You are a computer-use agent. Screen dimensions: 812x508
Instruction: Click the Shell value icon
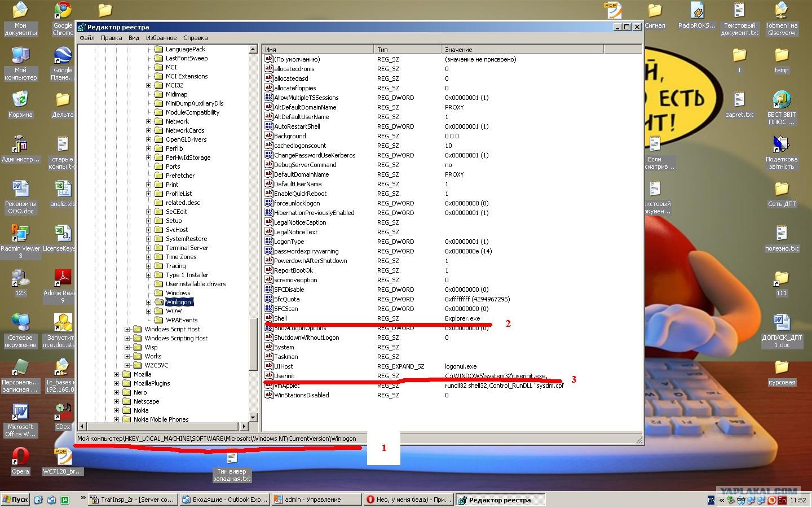pyautogui.click(x=269, y=318)
